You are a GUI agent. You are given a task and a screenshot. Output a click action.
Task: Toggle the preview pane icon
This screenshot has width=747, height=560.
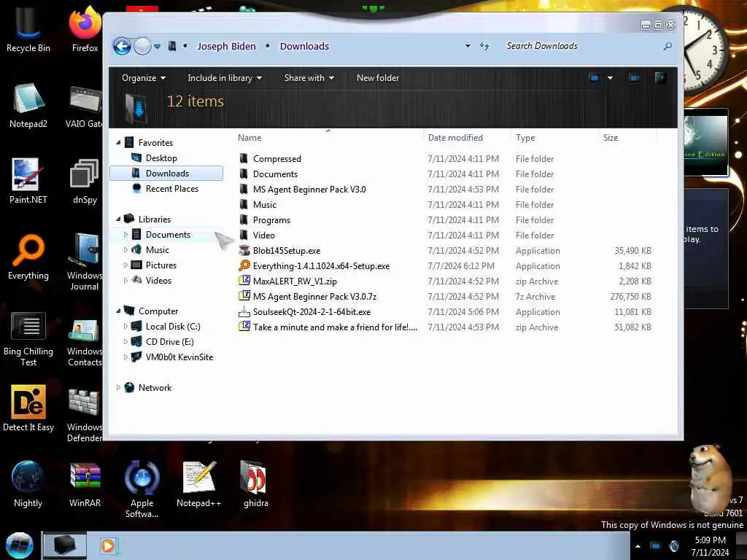(634, 77)
